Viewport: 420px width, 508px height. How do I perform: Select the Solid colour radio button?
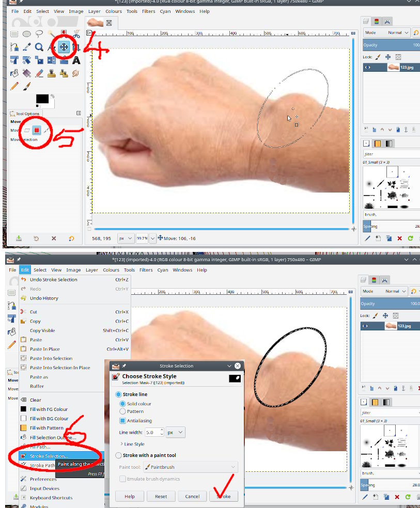click(x=122, y=404)
